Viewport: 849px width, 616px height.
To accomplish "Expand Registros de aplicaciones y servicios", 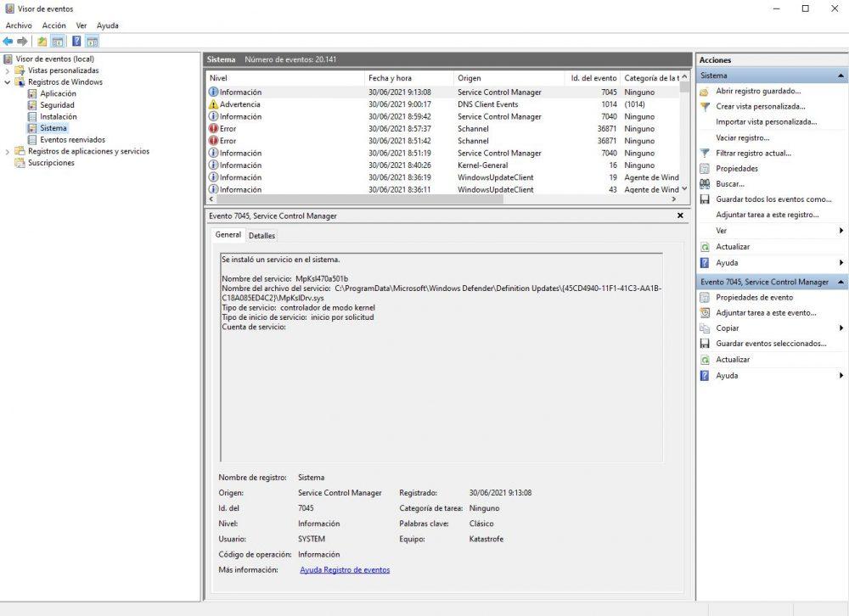I will 7,152.
